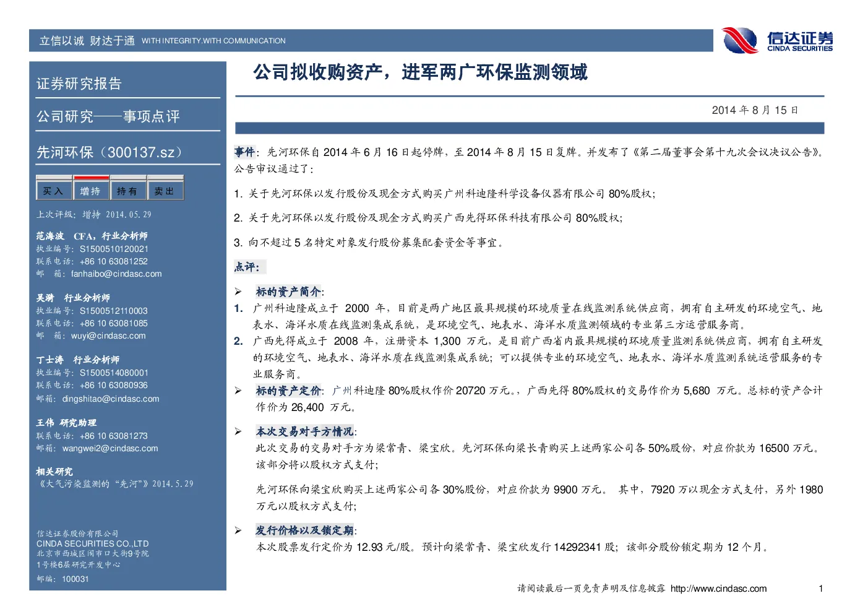
Task: Click the page number 1
Action: pyautogui.click(x=821, y=589)
